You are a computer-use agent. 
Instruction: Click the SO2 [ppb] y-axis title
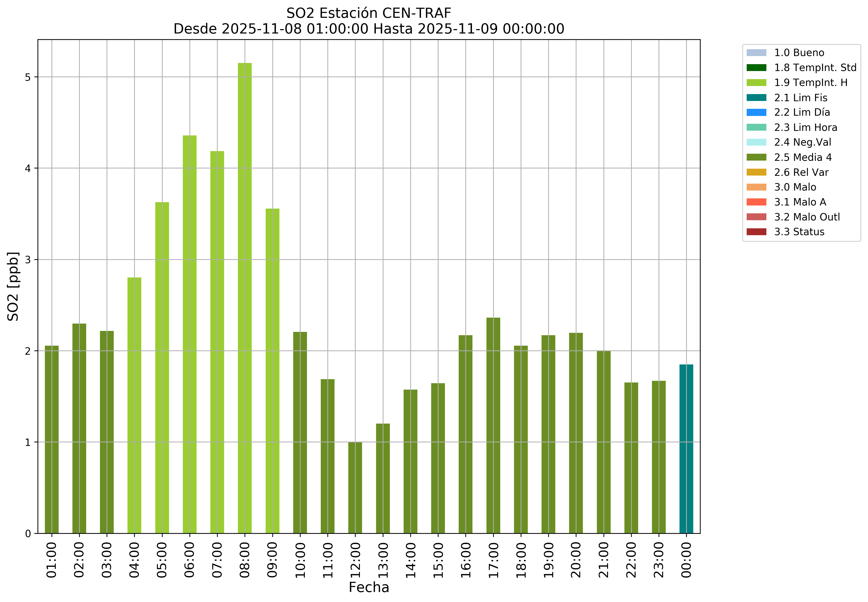click(x=13, y=286)
